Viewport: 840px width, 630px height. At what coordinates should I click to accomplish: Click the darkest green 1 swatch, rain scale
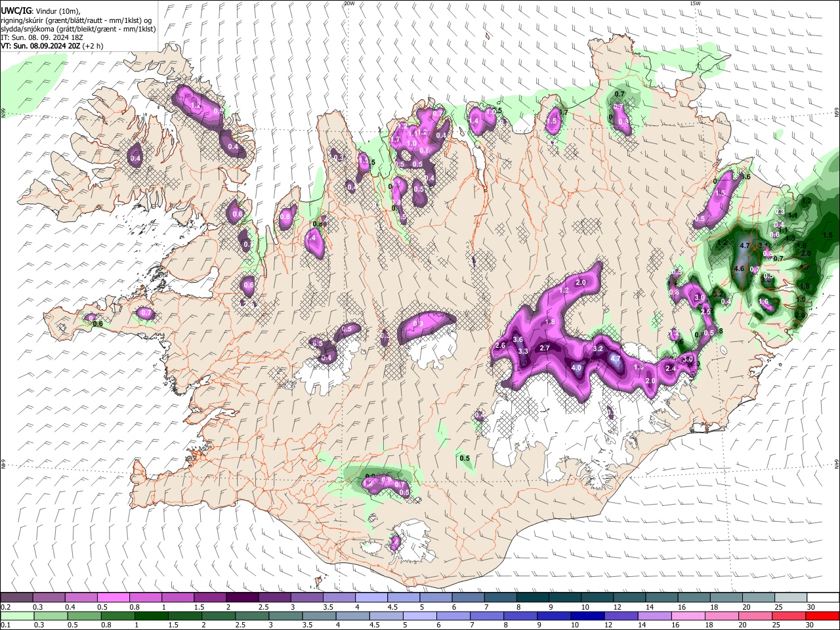pos(151,616)
